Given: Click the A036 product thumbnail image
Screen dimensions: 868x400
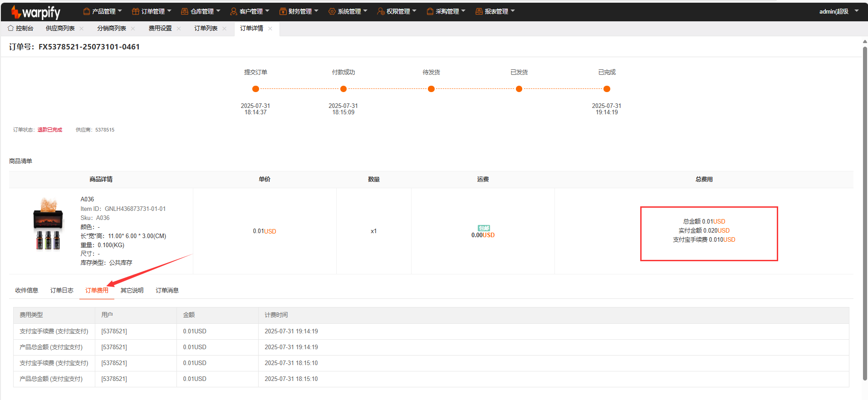Looking at the screenshot, I should tap(48, 224).
